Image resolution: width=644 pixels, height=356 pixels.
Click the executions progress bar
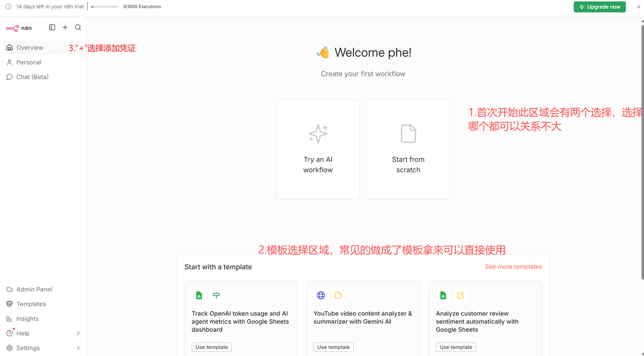click(105, 7)
